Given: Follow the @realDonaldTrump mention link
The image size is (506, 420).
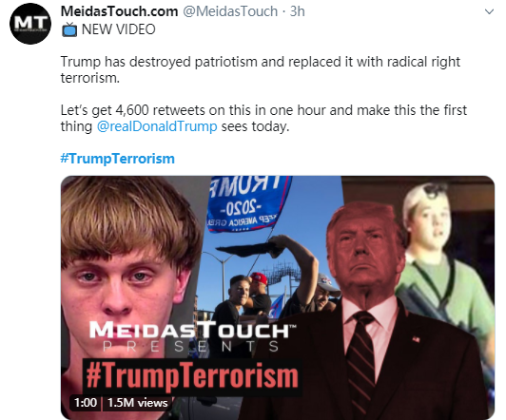Looking at the screenshot, I should coord(157,126).
